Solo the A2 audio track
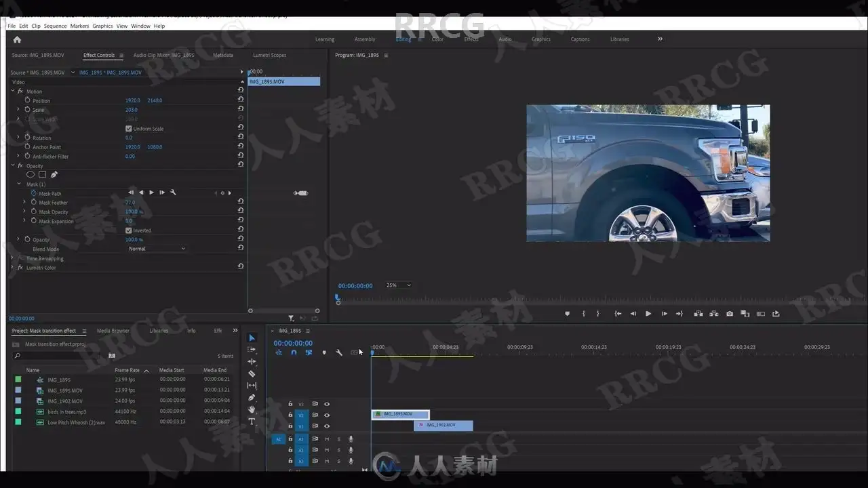The height and width of the screenshot is (488, 868). (x=339, y=450)
